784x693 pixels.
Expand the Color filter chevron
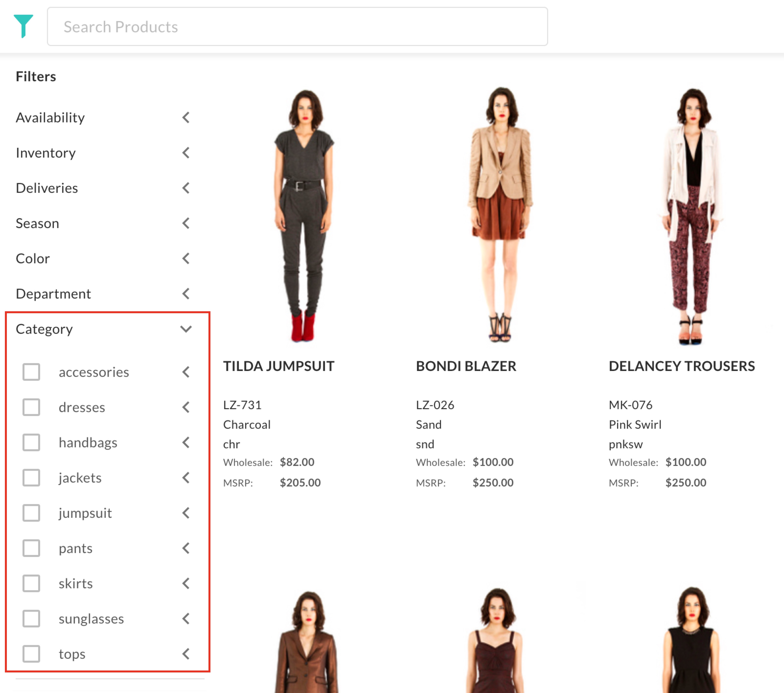[186, 258]
